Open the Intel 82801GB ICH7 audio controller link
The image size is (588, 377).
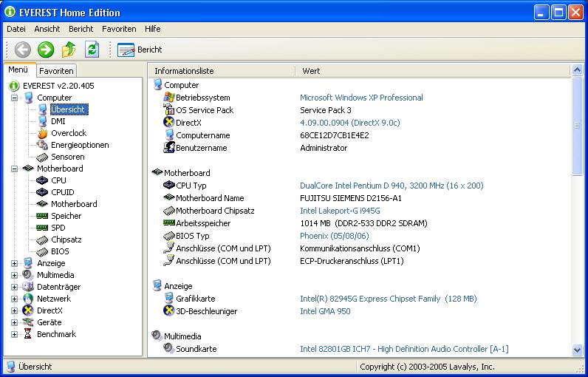point(404,349)
